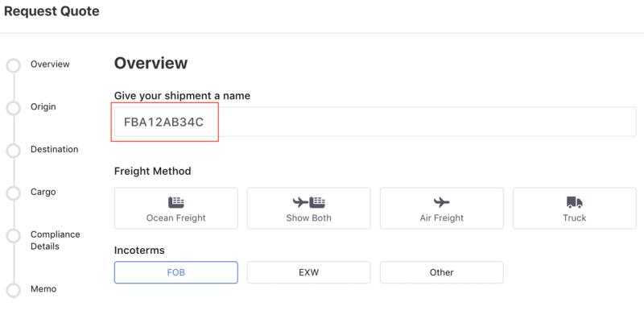Viewport: 644px width, 315px height.
Task: Jump to the Memo step label
Action: (43, 288)
